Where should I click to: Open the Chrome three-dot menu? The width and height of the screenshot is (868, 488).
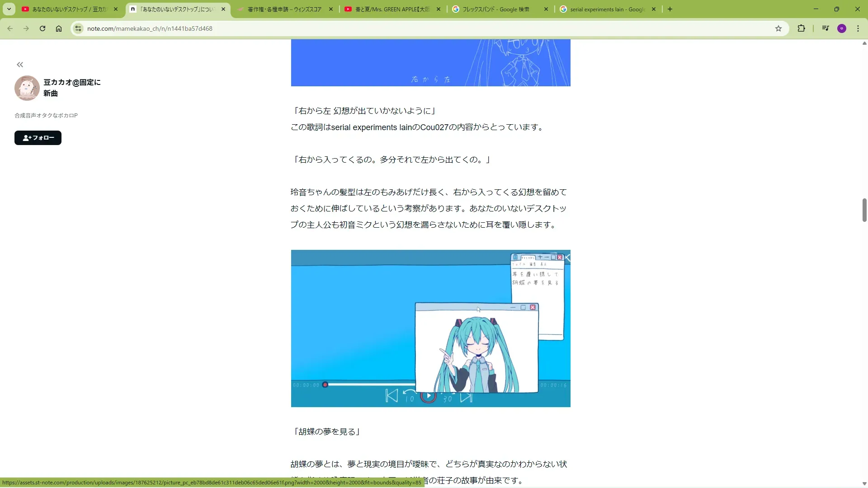(858, 28)
